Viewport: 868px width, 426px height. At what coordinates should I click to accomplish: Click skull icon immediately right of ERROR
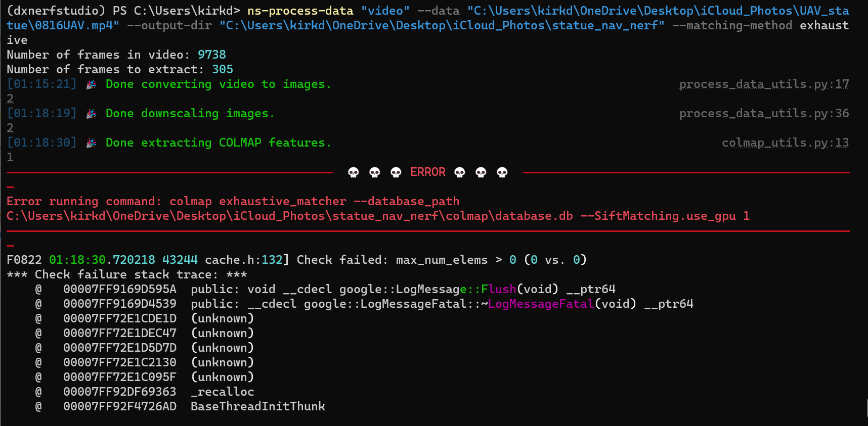tap(460, 172)
